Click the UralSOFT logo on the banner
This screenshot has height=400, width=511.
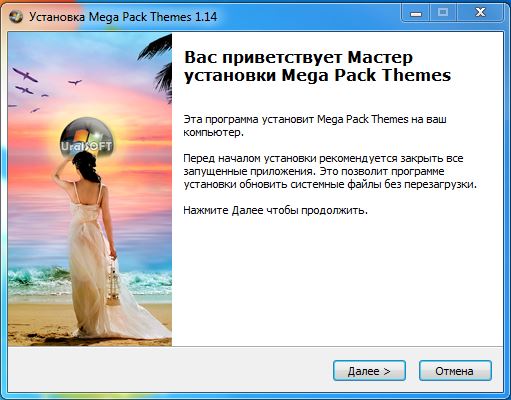click(87, 138)
